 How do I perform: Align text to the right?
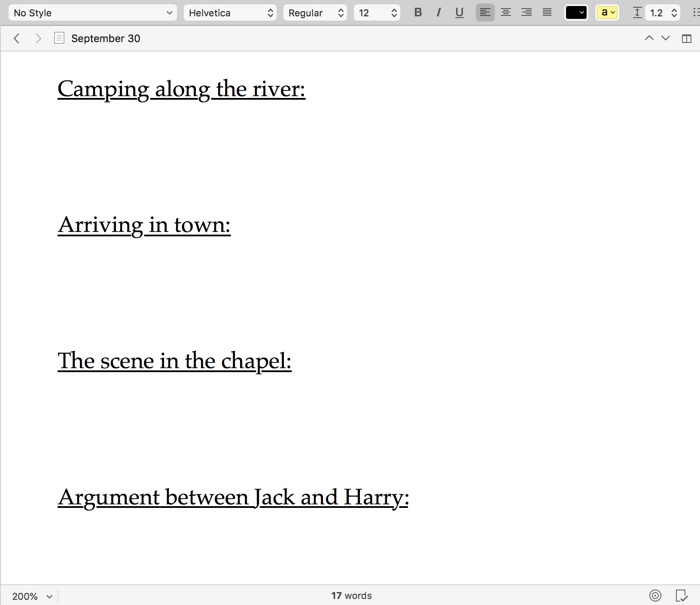click(526, 12)
